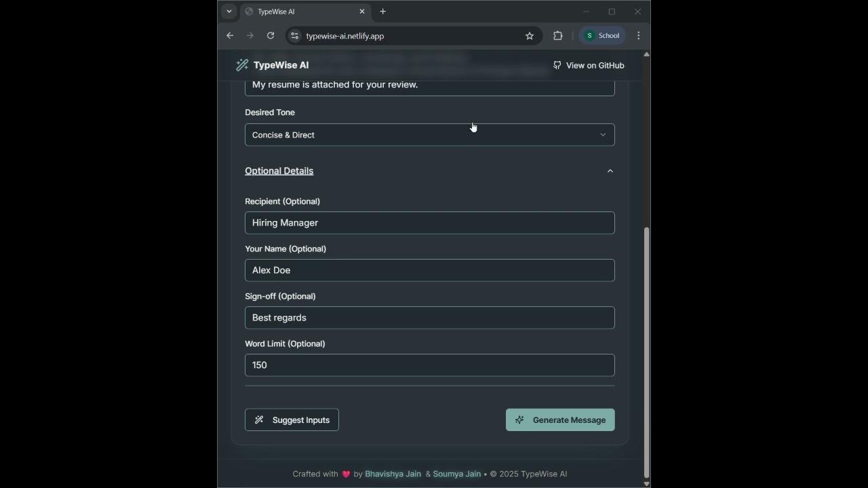The width and height of the screenshot is (868, 488).
Task: Edit the Word Limit field
Action: click(430, 365)
